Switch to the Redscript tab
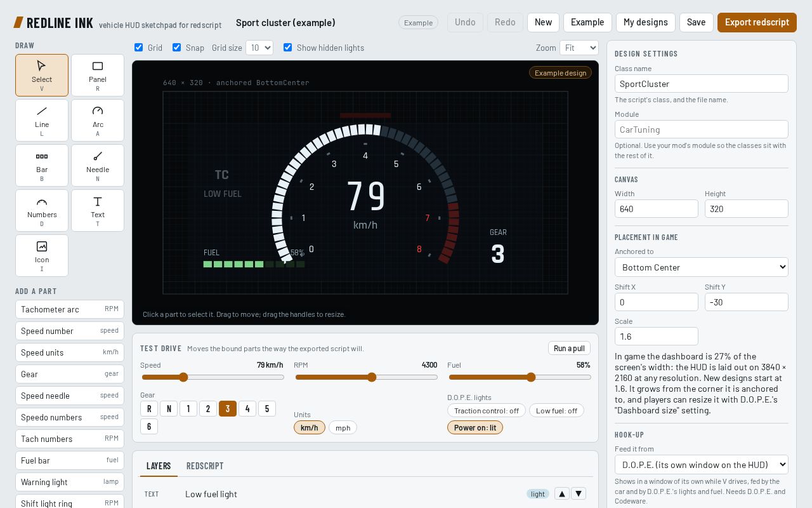 point(205,465)
